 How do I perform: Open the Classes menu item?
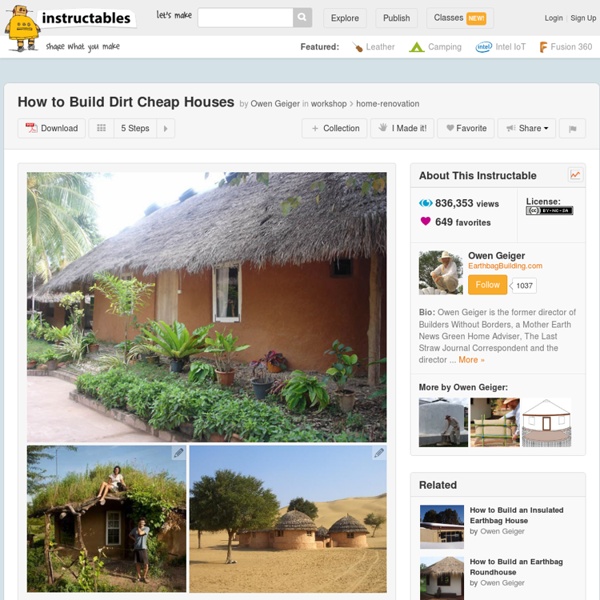(460, 18)
